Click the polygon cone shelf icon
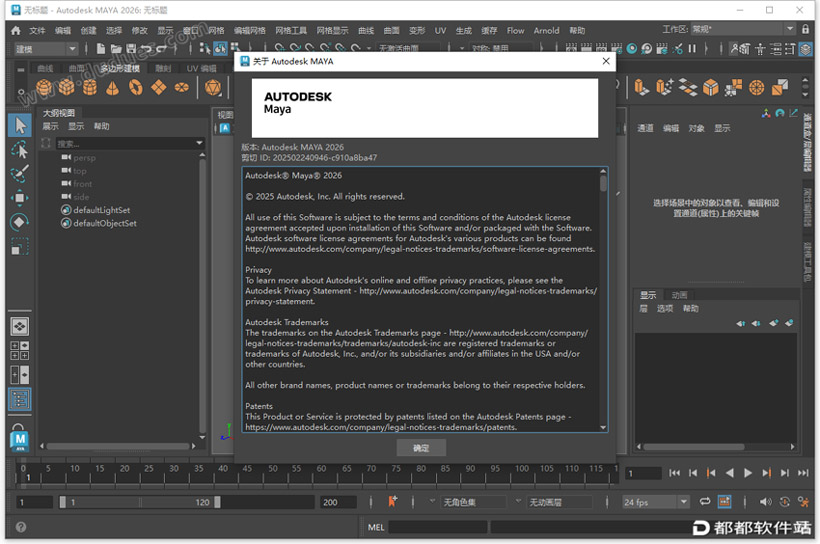 coord(112,87)
